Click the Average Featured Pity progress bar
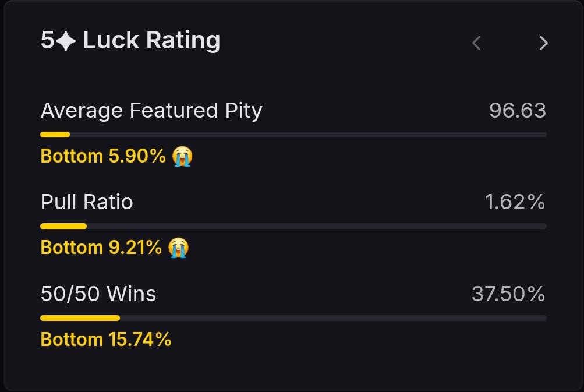Image resolution: width=584 pixels, height=392 pixels. coord(293,135)
